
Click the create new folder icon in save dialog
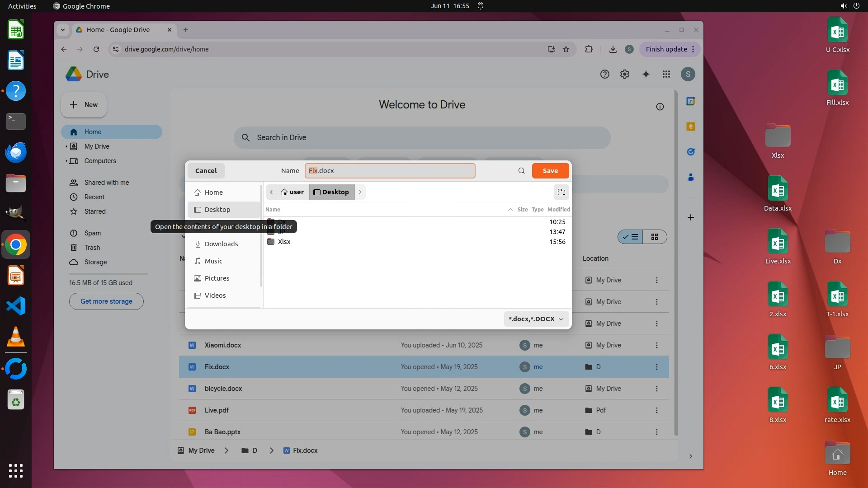point(561,192)
